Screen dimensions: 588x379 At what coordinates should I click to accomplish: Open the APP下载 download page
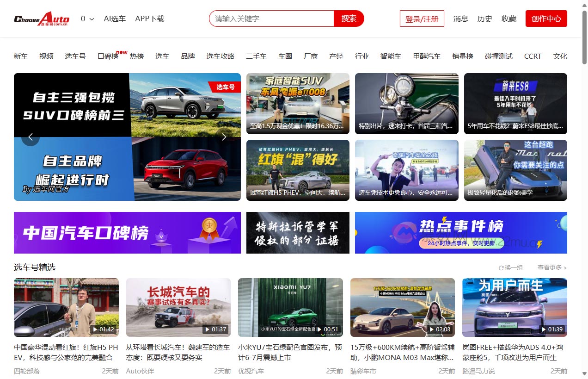[x=149, y=19]
